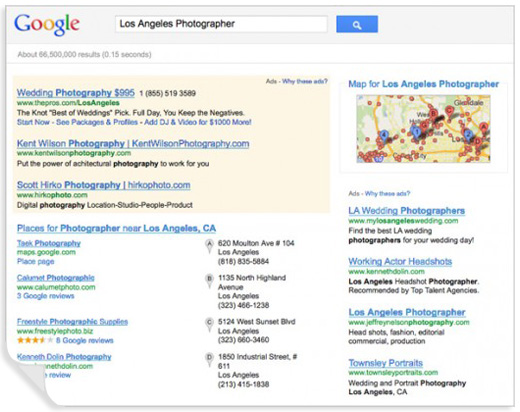Click the www.freestylephoto.biz URL

(x=55, y=331)
